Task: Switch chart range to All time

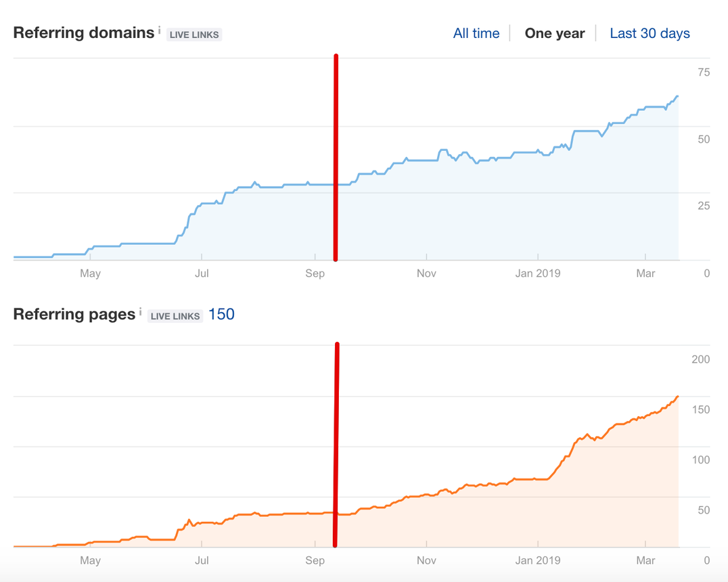Action: (x=476, y=33)
